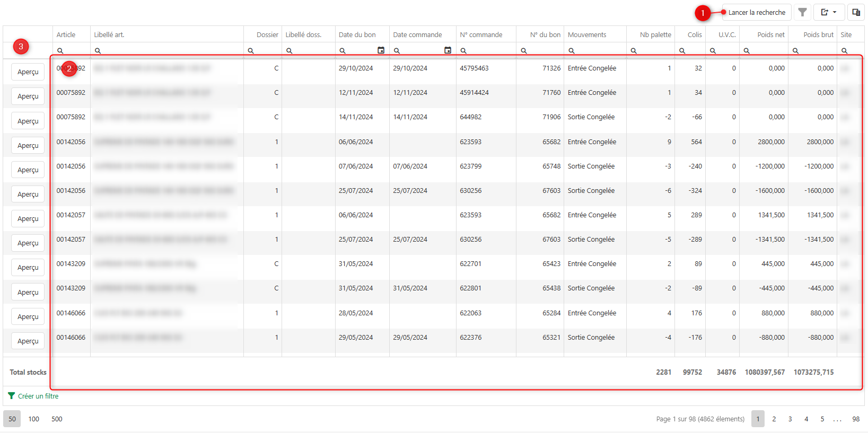Open the Date du bon calendar picker
The height and width of the screenshot is (433, 868).
[x=381, y=50]
